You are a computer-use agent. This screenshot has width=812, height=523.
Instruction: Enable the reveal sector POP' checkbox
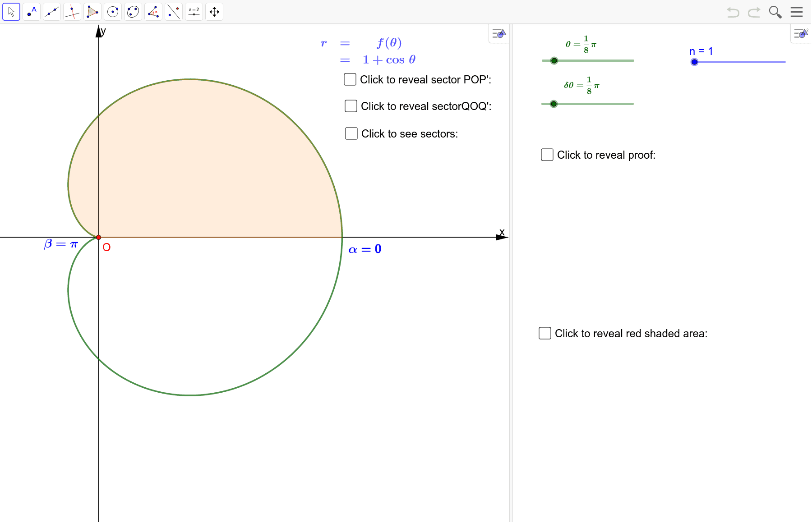(350, 80)
